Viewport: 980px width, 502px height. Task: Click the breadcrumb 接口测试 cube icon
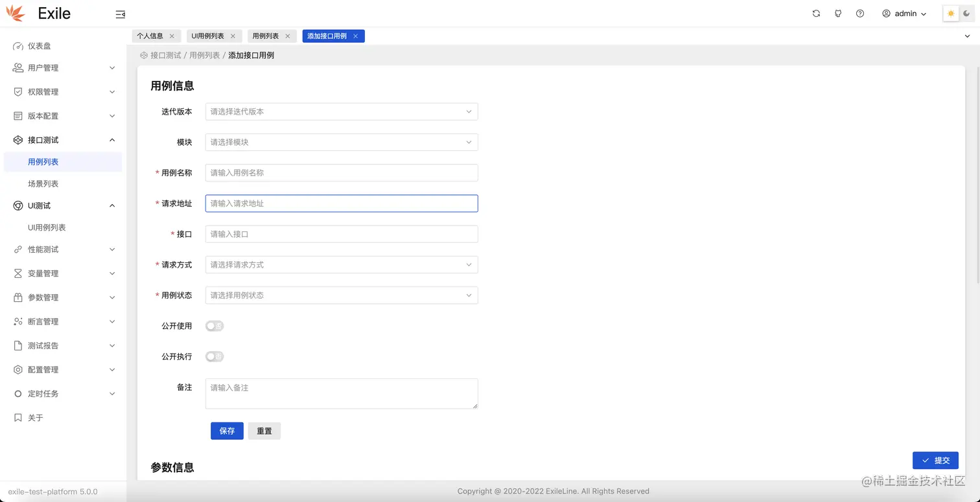tap(144, 56)
